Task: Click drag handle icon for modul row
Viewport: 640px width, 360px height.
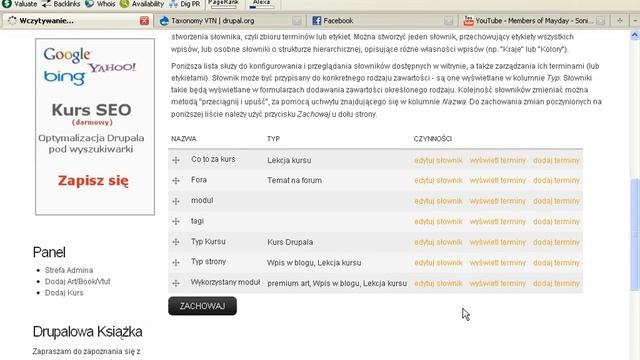Action: (176, 201)
